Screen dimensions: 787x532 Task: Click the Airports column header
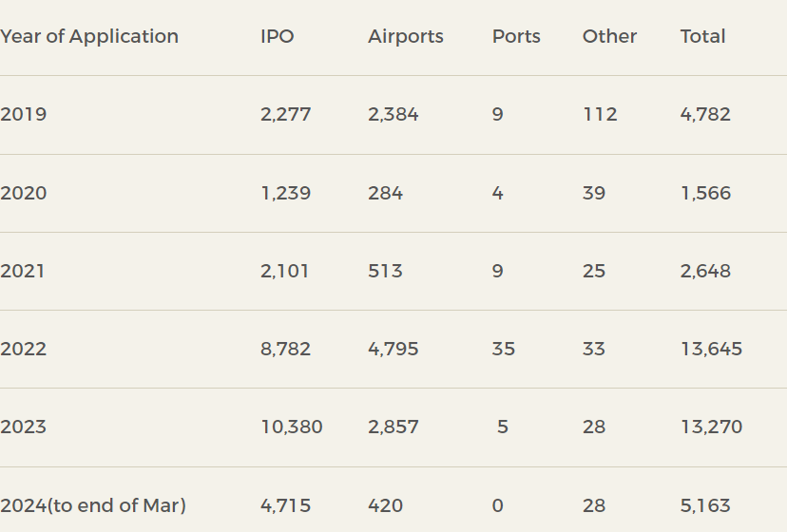tap(406, 37)
